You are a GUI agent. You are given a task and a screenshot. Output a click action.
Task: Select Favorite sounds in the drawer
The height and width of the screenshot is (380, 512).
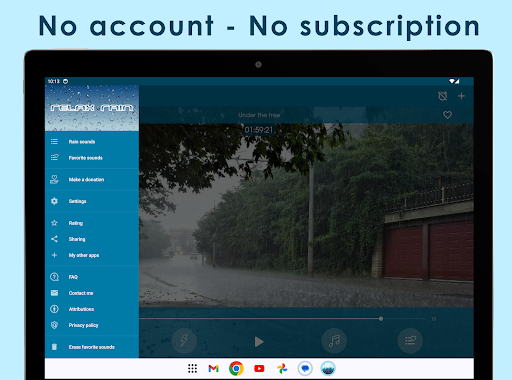(92, 158)
